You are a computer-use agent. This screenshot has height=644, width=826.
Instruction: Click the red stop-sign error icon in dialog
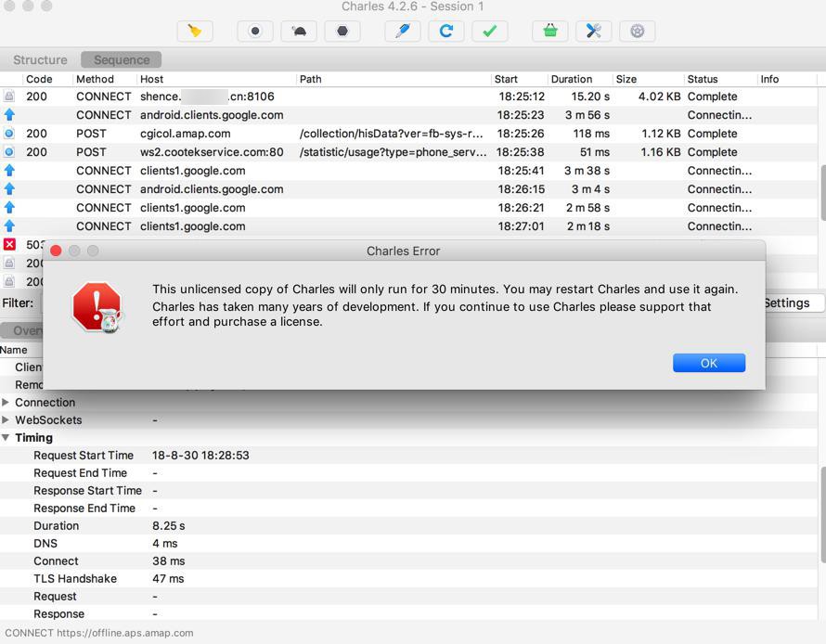(x=97, y=307)
